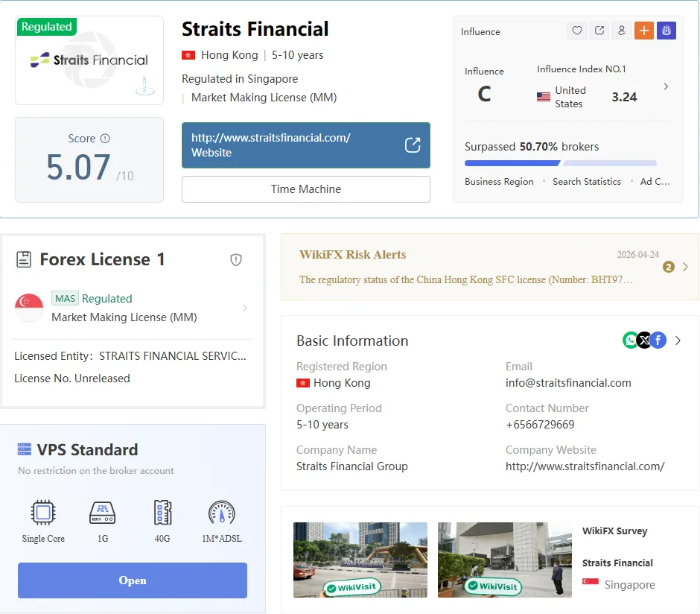
Task: Click the Single Core CPU icon
Action: coord(43,512)
